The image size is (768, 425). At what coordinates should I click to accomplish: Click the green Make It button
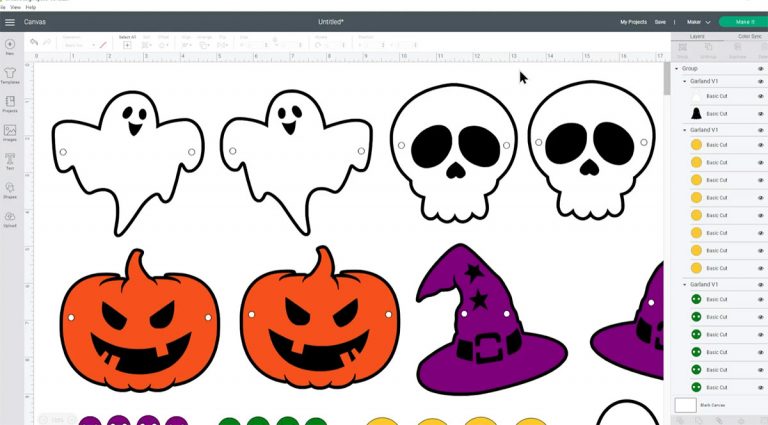(744, 22)
